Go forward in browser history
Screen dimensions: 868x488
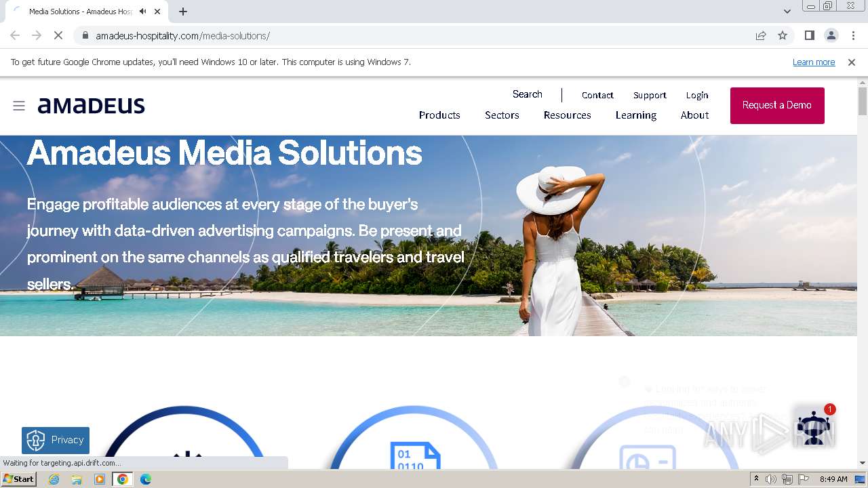point(37,35)
